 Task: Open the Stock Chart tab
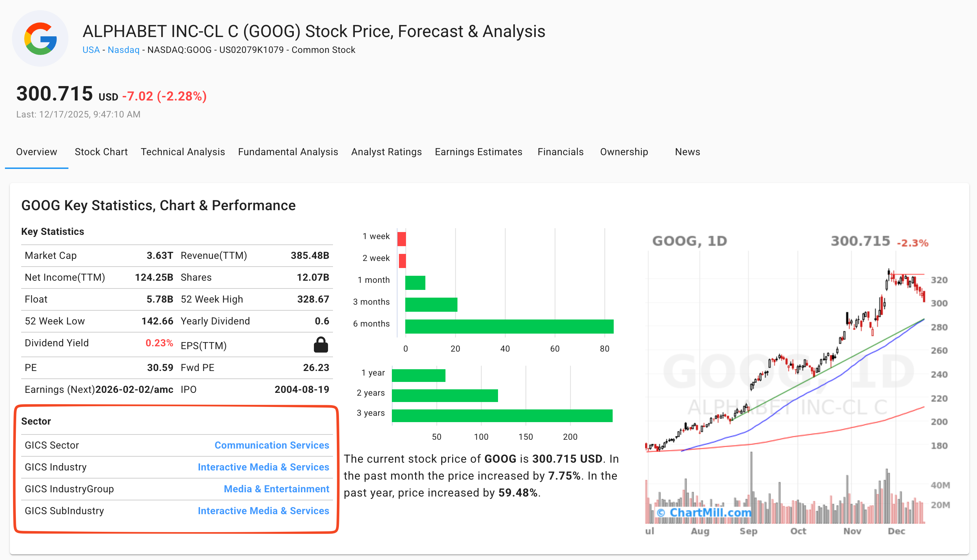point(101,152)
